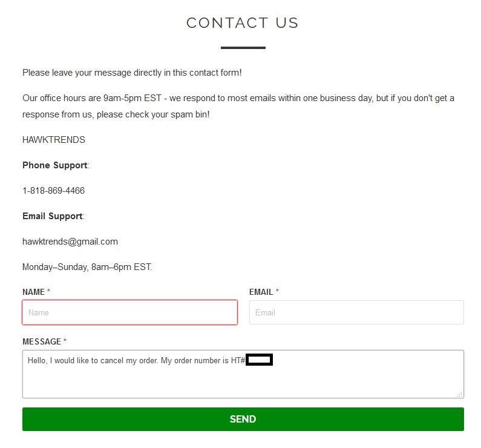The width and height of the screenshot is (481, 448).
Task: Click the EMAIL field label
Action: tap(261, 292)
